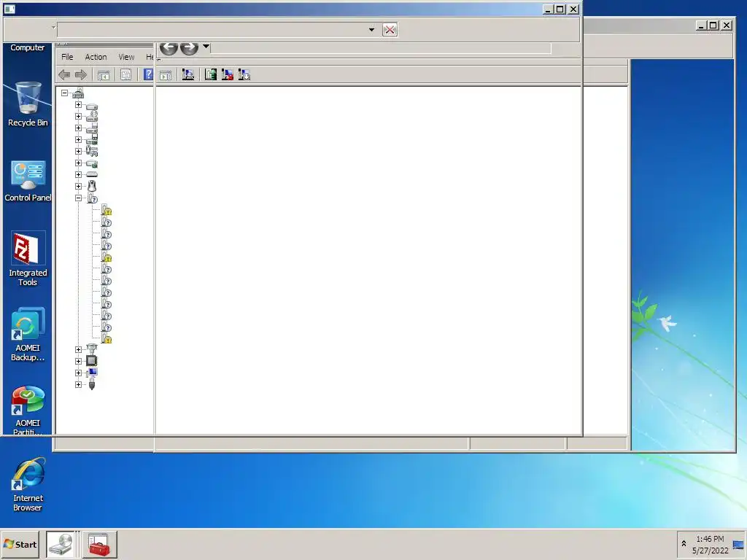Click the address field next to navigation buttons
Screen dimensions: 747x560
(x=381, y=48)
